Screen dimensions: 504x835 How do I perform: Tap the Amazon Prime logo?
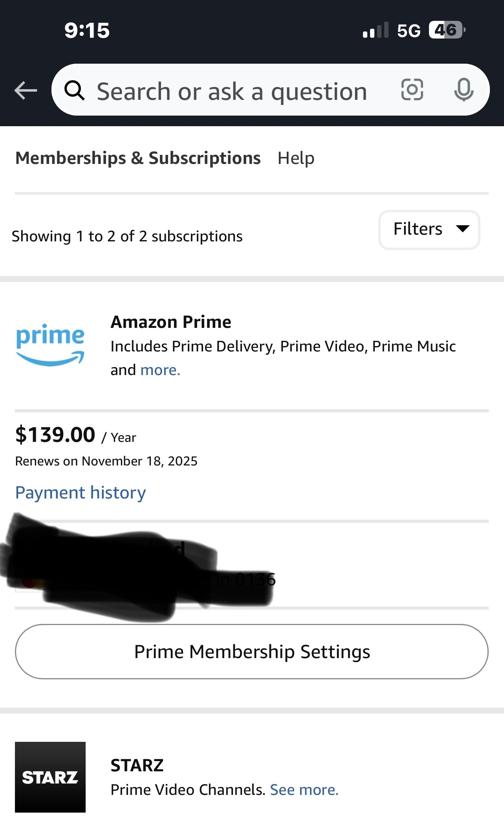point(50,345)
